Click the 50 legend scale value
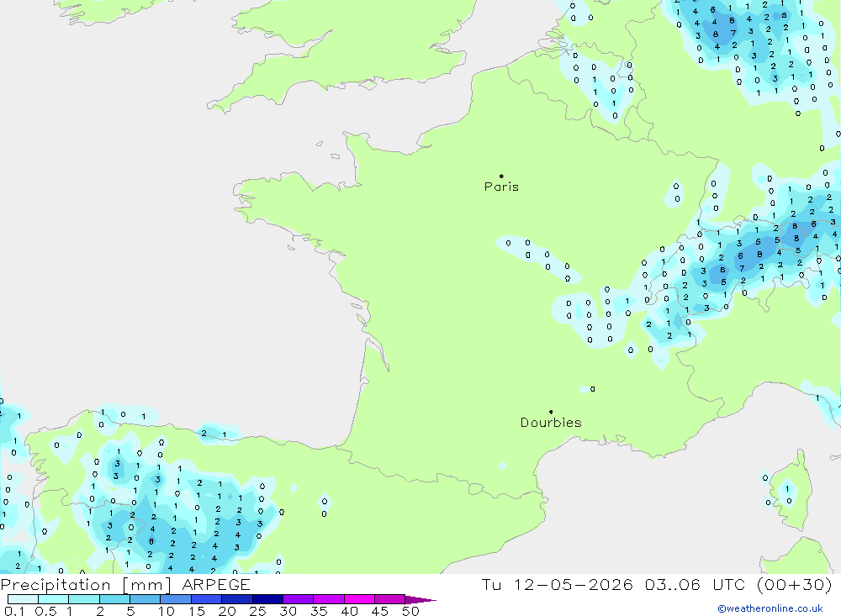The height and width of the screenshot is (616, 841). click(x=410, y=611)
